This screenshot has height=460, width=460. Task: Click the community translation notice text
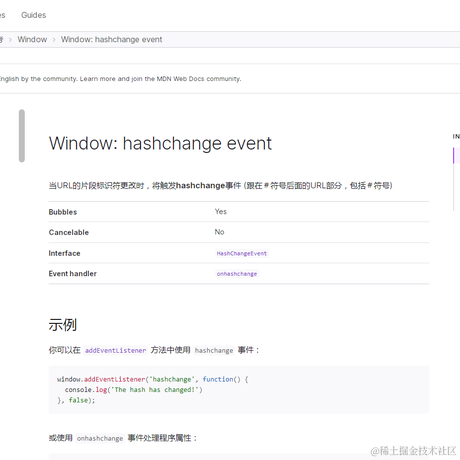click(120, 79)
